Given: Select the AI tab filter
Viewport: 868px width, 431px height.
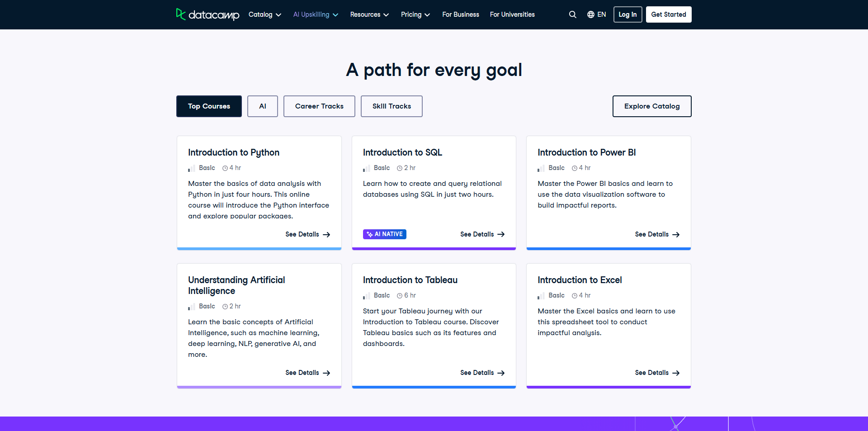Looking at the screenshot, I should [263, 106].
